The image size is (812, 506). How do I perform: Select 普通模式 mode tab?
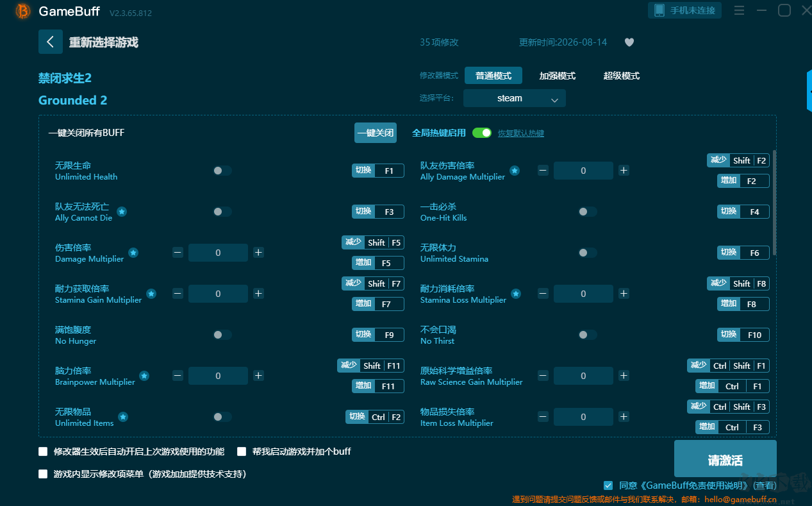coord(493,76)
